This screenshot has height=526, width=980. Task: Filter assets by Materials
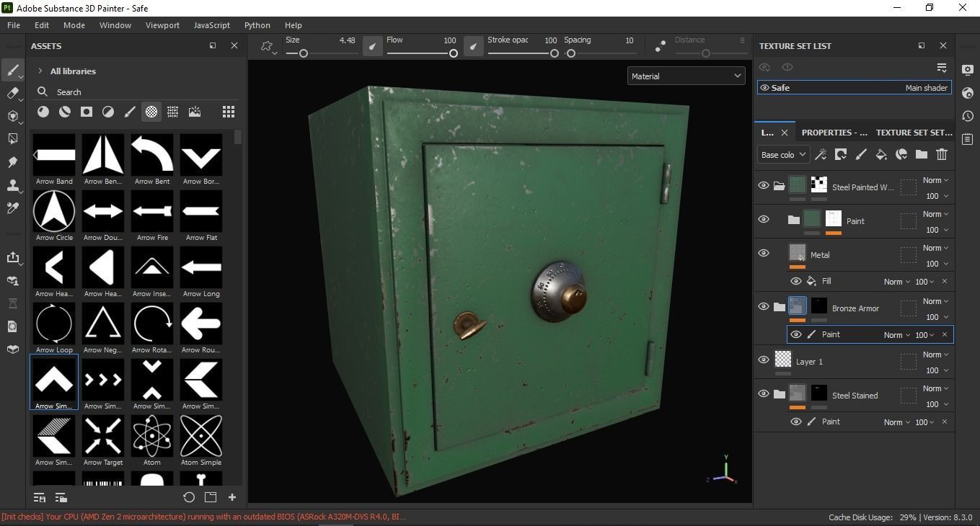(43, 112)
